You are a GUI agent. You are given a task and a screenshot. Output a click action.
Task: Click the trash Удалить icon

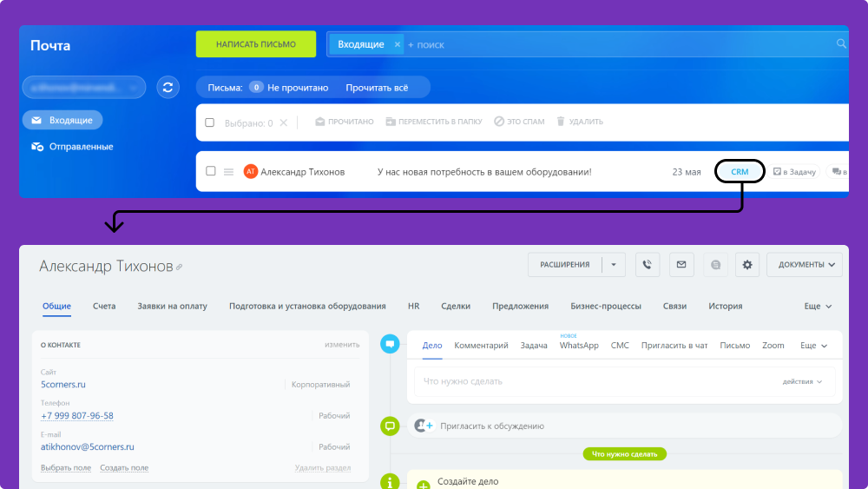point(561,122)
